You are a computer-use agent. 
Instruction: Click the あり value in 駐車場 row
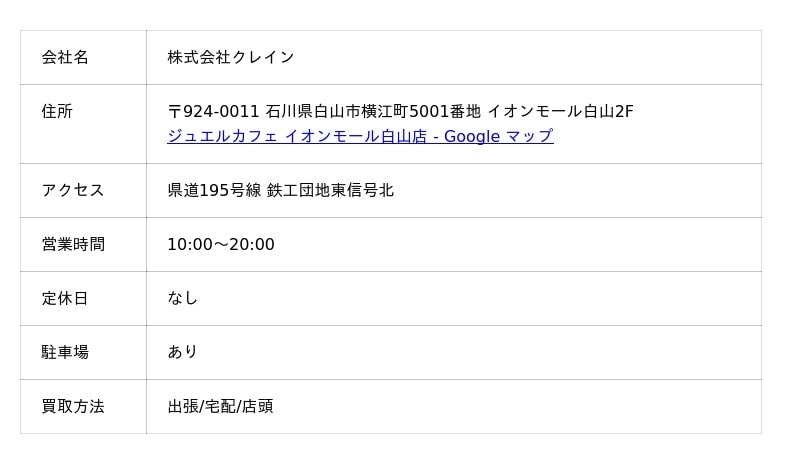tap(182, 352)
